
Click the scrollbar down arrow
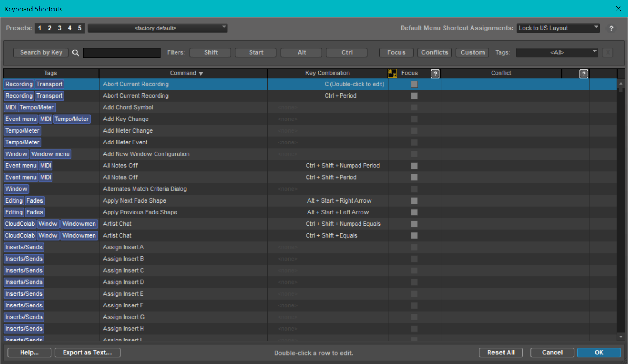coord(621,337)
